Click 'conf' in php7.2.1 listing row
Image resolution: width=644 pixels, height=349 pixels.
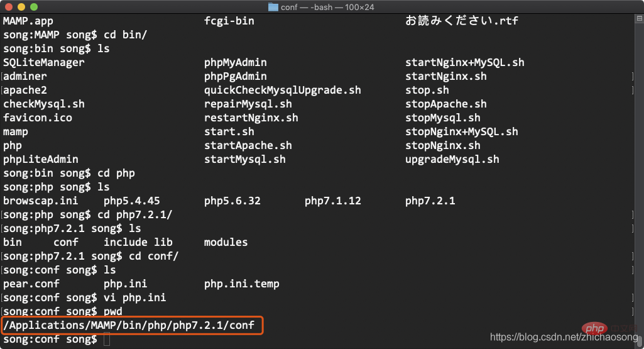66,242
